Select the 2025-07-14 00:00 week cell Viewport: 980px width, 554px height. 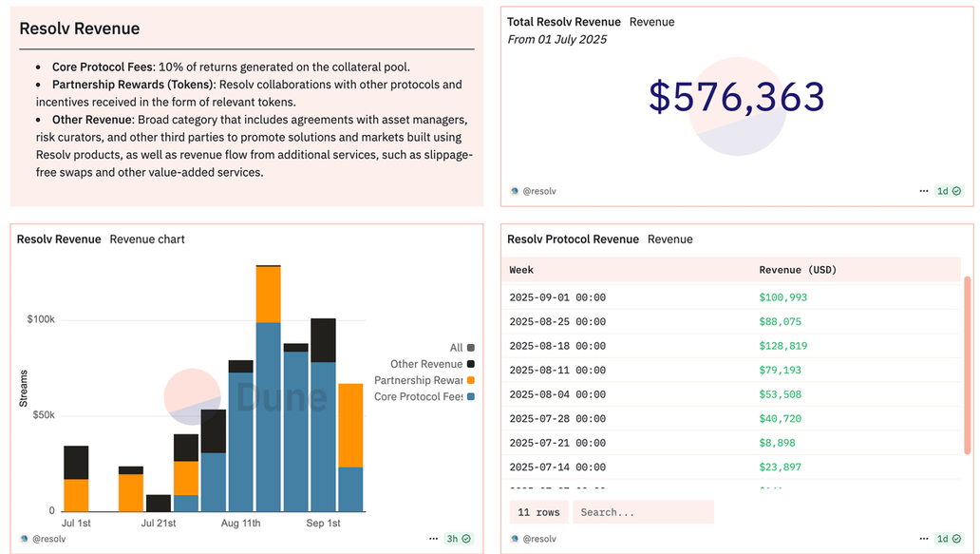(557, 468)
